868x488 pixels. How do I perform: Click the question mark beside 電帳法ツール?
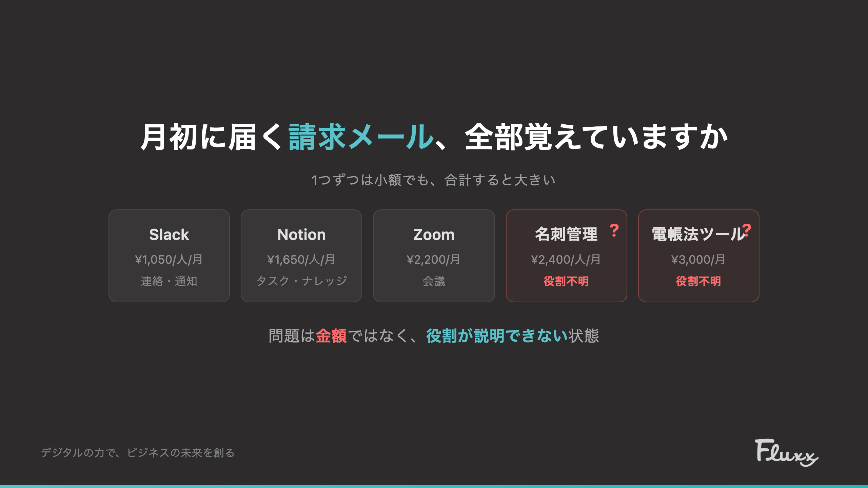(x=747, y=230)
